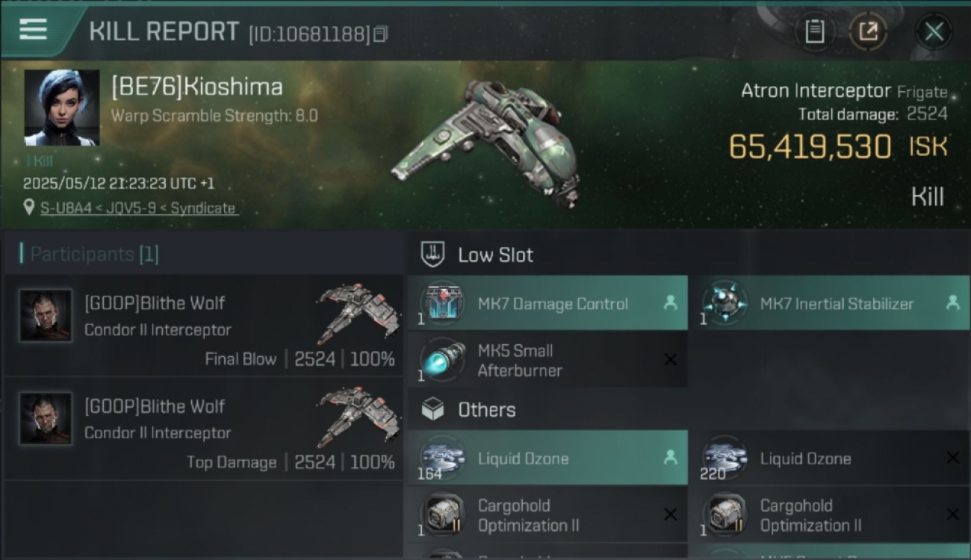This screenshot has height=560, width=971.
Task: Close the kill report window
Action: (934, 32)
